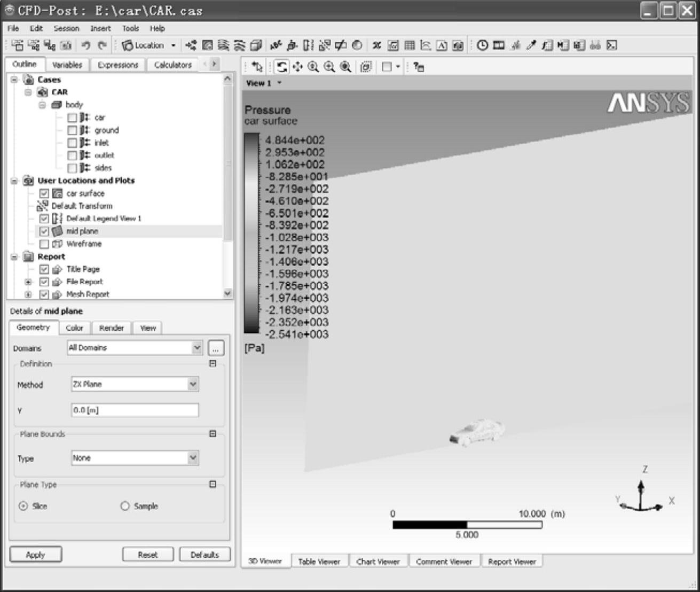Click the Apply button

35,555
